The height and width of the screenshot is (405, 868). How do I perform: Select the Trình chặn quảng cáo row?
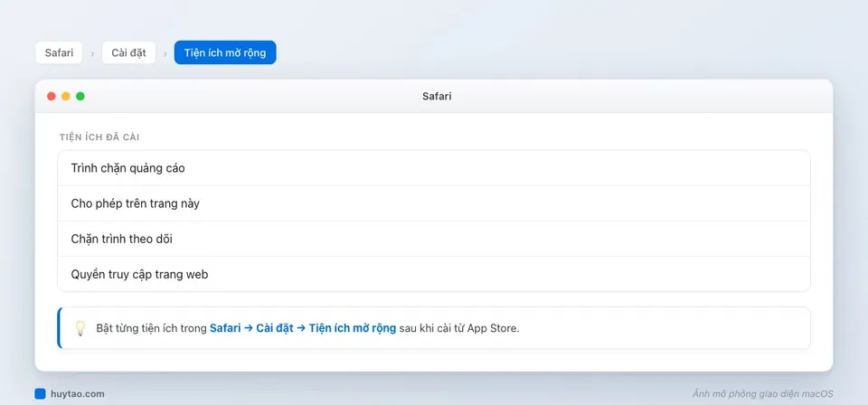433,168
